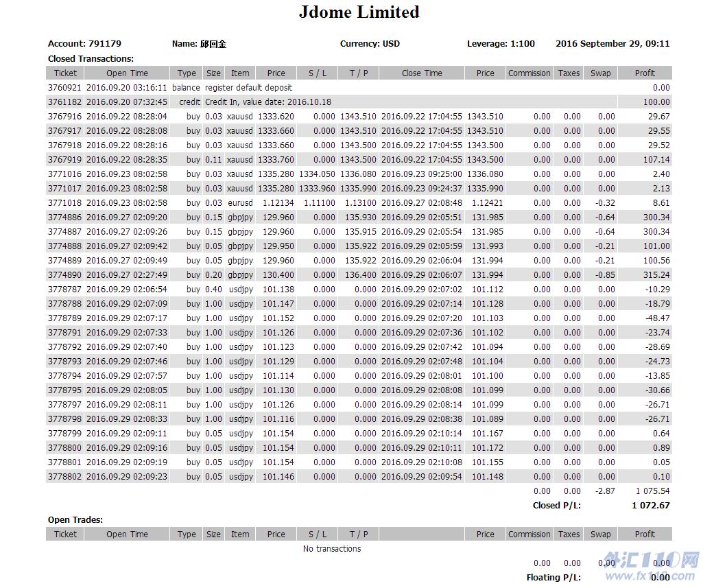Viewport: 714px width, 588px height.
Task: Click profit value -18.79
Action: point(657,304)
